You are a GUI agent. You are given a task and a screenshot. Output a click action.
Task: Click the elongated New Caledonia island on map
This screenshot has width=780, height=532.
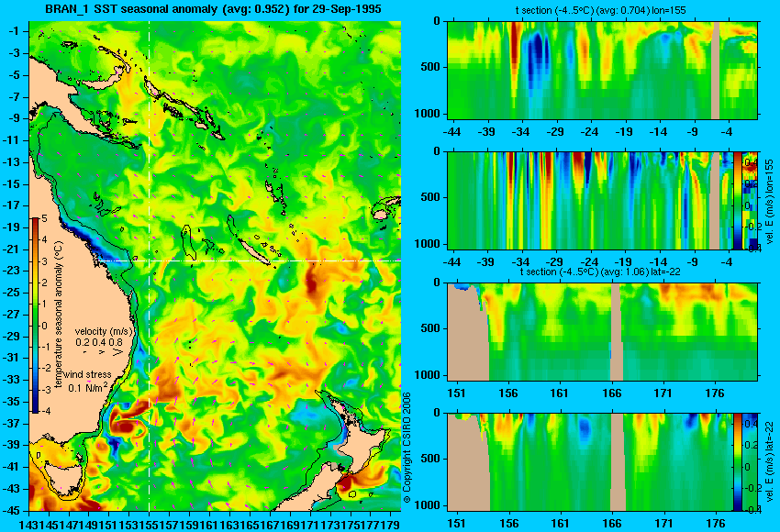coord(253,252)
